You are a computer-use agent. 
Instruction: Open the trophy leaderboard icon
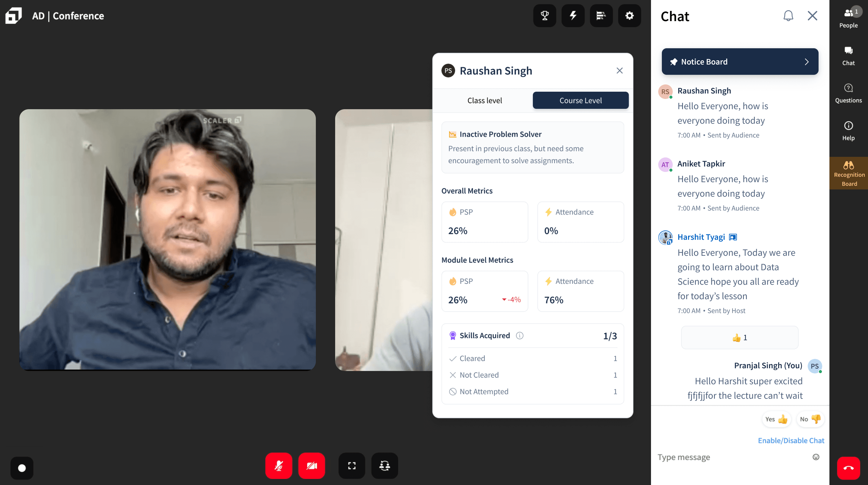pos(545,16)
